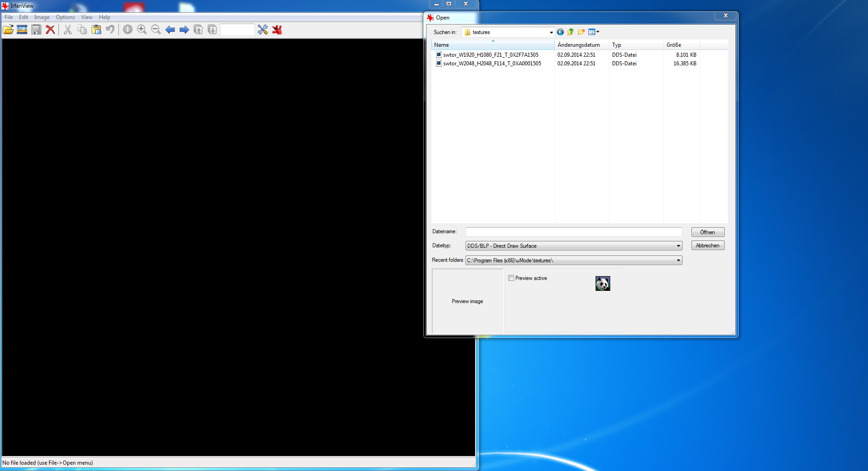Open the Image menu

coord(42,17)
